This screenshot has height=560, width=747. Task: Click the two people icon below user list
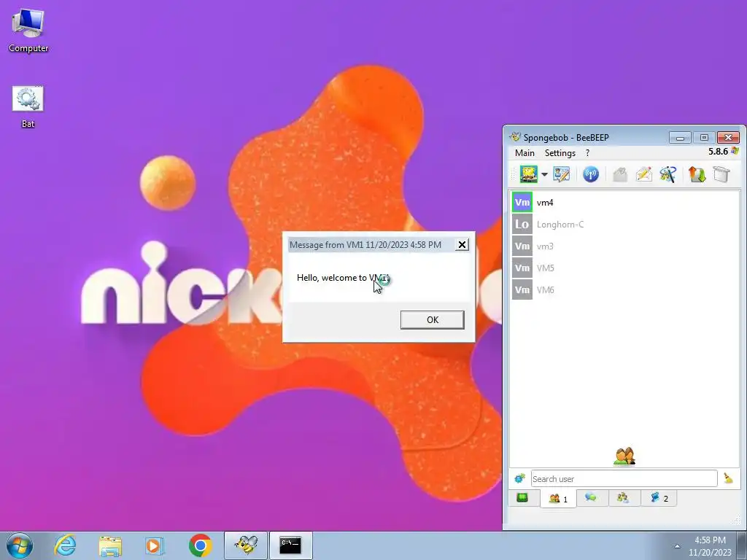coord(624,456)
